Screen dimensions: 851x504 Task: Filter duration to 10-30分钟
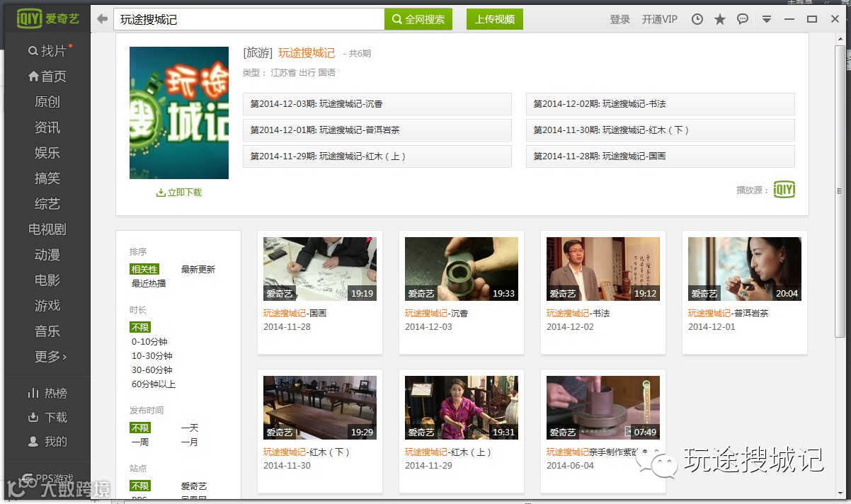click(x=152, y=355)
